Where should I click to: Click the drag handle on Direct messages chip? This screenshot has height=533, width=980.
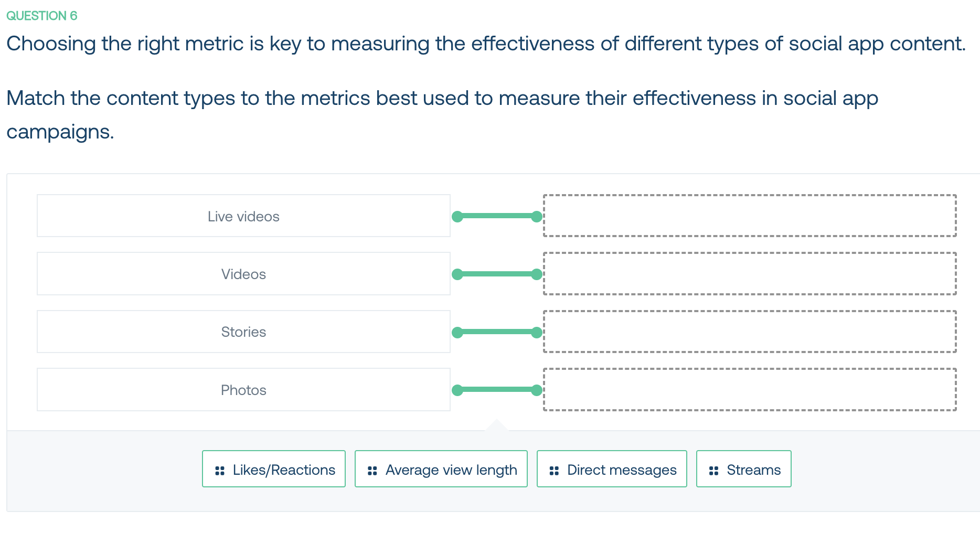pos(554,471)
